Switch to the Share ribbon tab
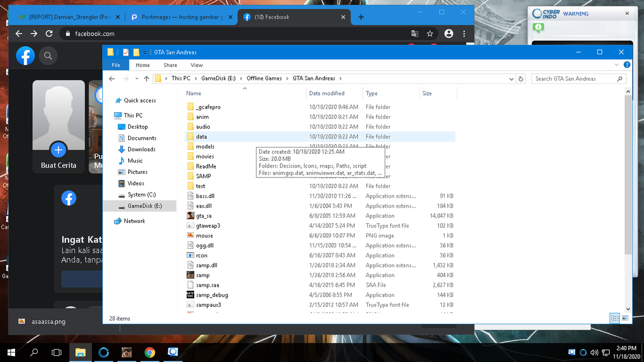Viewport: 644px width, 362px height. 170,65
